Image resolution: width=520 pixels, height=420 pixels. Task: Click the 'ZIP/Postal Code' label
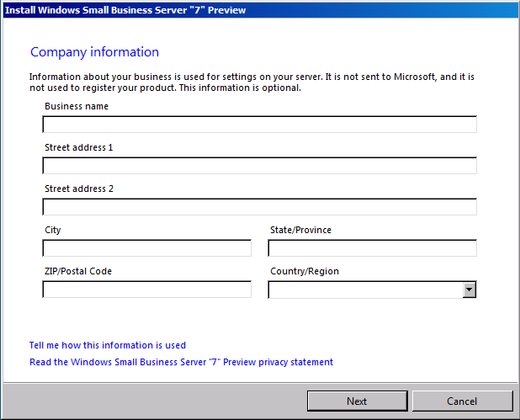78,271
